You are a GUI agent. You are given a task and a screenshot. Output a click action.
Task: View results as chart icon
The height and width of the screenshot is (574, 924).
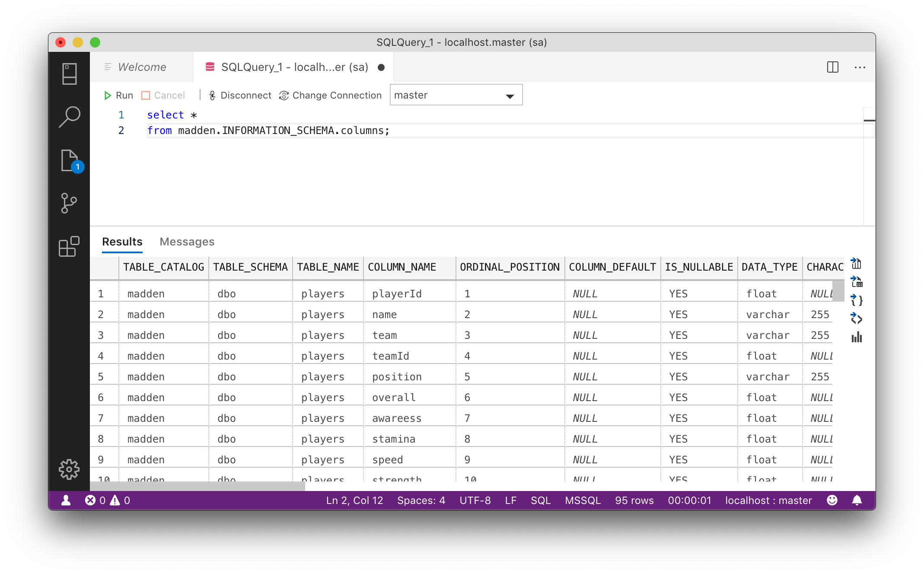(x=857, y=337)
